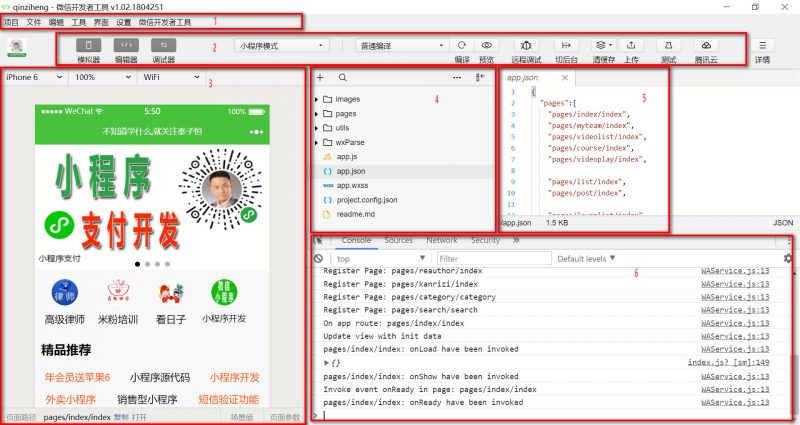Viewport: 800px width, 425px height.
Task: Click the collapse file tree panel icon
Action: [480, 78]
